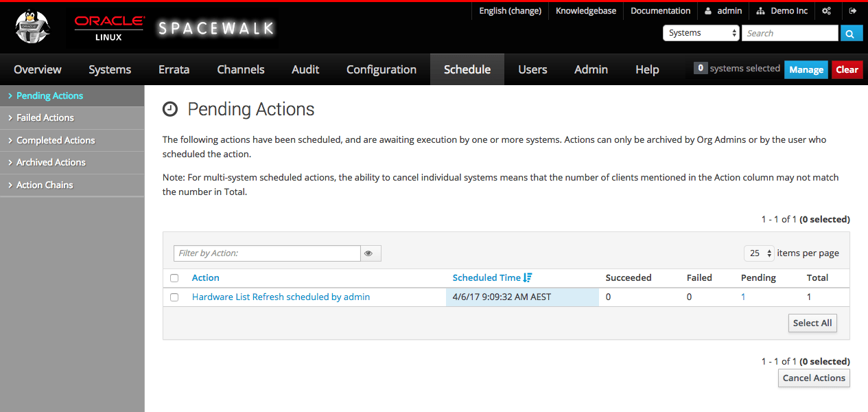Open Archived Actions in sidebar

pyautogui.click(x=72, y=163)
